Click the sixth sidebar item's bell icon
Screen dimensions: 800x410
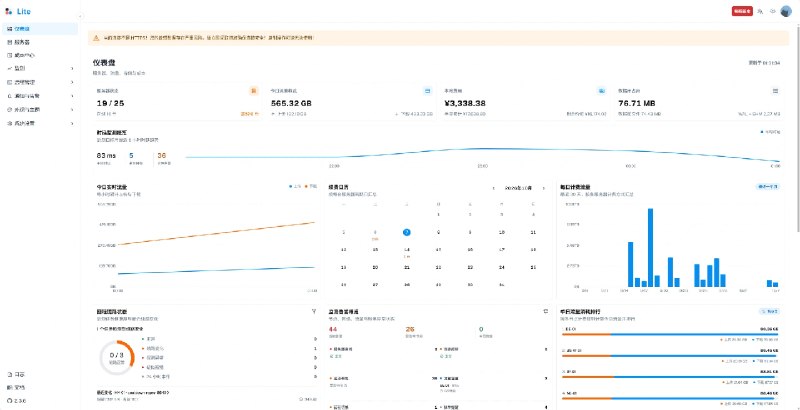tap(9, 96)
